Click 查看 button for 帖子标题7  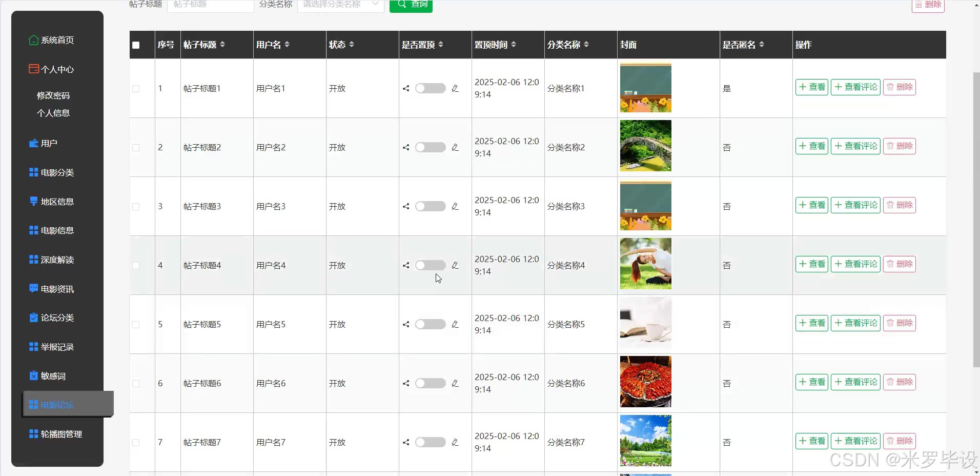tap(812, 441)
